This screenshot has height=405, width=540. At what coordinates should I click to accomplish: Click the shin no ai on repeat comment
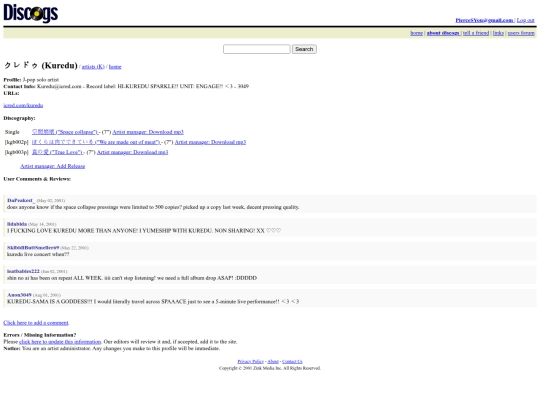pyautogui.click(x=132, y=278)
